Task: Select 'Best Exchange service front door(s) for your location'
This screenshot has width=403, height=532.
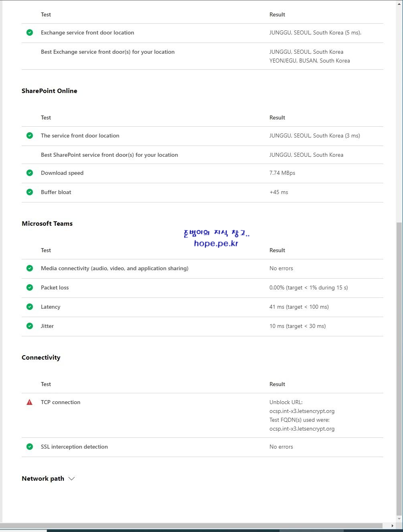Action: coord(108,52)
